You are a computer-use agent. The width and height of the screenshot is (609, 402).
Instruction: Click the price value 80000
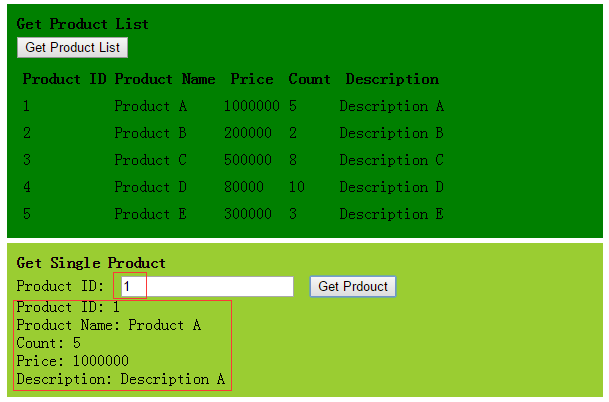tap(244, 187)
